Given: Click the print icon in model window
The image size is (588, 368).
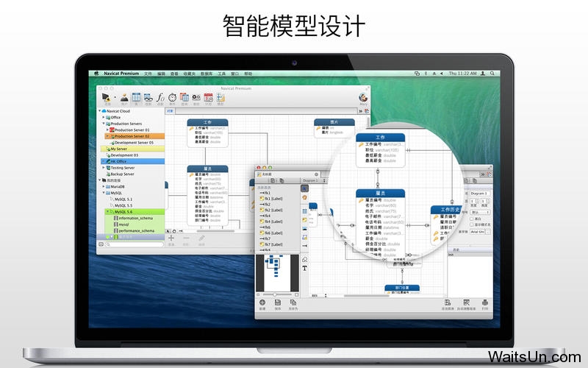Looking at the screenshot, I should tap(485, 302).
